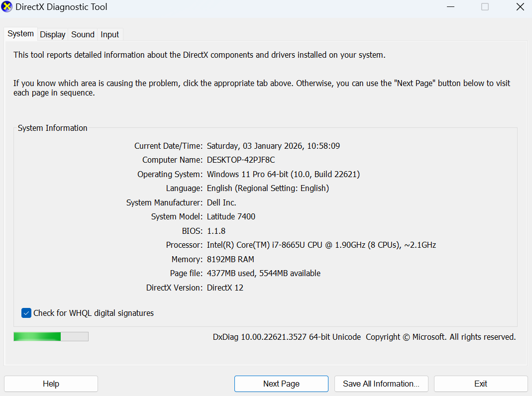Click the Language: field label

[x=184, y=189]
